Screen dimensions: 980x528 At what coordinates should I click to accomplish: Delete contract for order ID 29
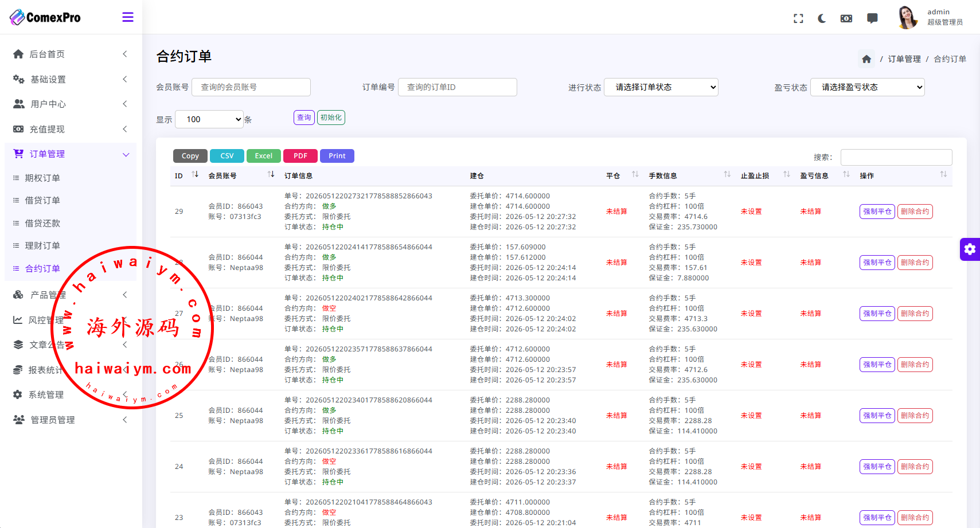click(x=915, y=212)
